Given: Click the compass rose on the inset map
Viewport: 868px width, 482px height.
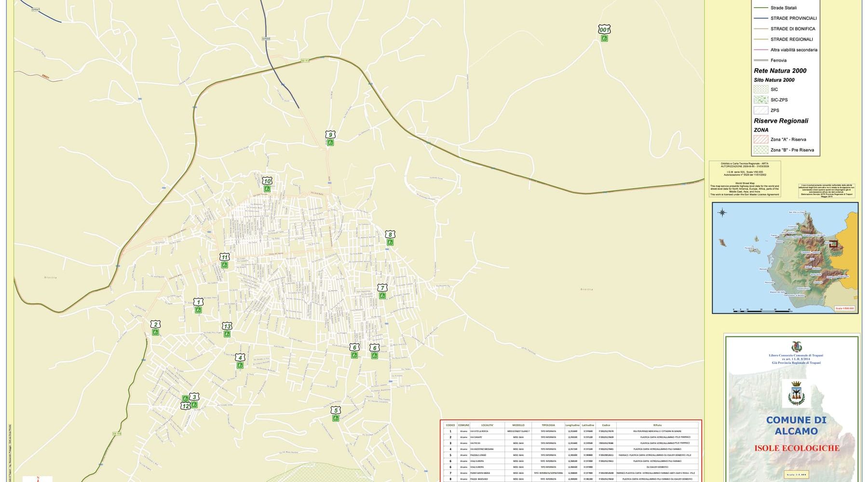Looking at the screenshot, I should [x=722, y=212].
